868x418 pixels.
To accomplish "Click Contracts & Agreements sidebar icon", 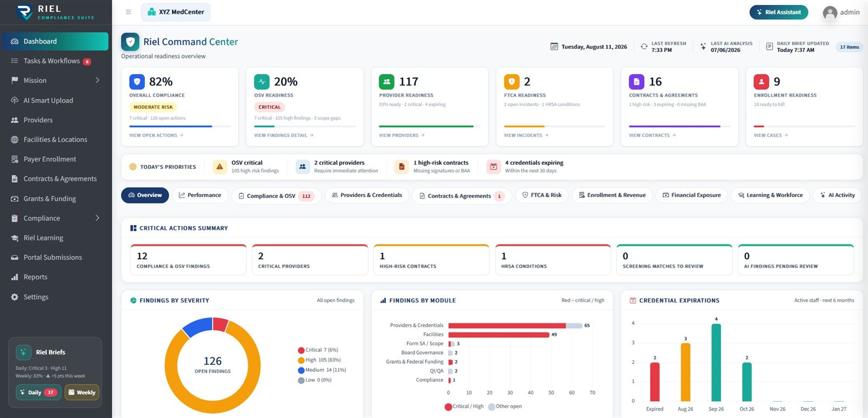I will [x=15, y=178].
